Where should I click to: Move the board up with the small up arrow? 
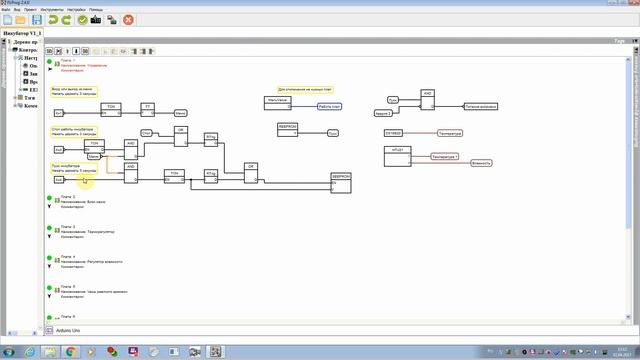click(67, 51)
